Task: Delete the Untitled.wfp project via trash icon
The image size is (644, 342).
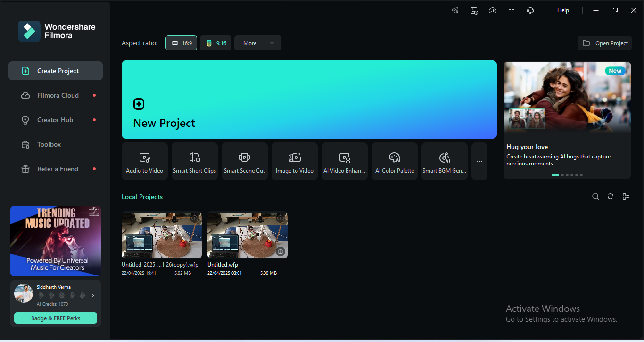Action: 281,251
